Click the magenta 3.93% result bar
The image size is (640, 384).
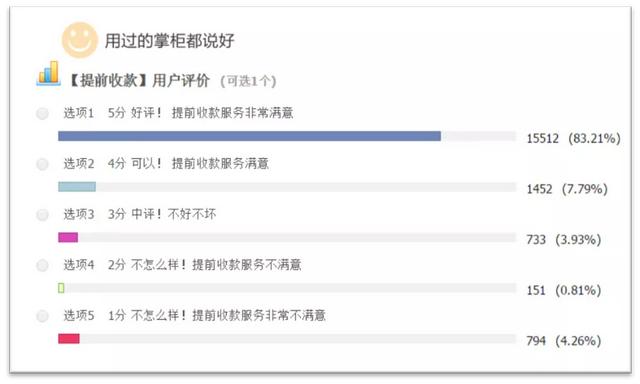pyautogui.click(x=68, y=238)
